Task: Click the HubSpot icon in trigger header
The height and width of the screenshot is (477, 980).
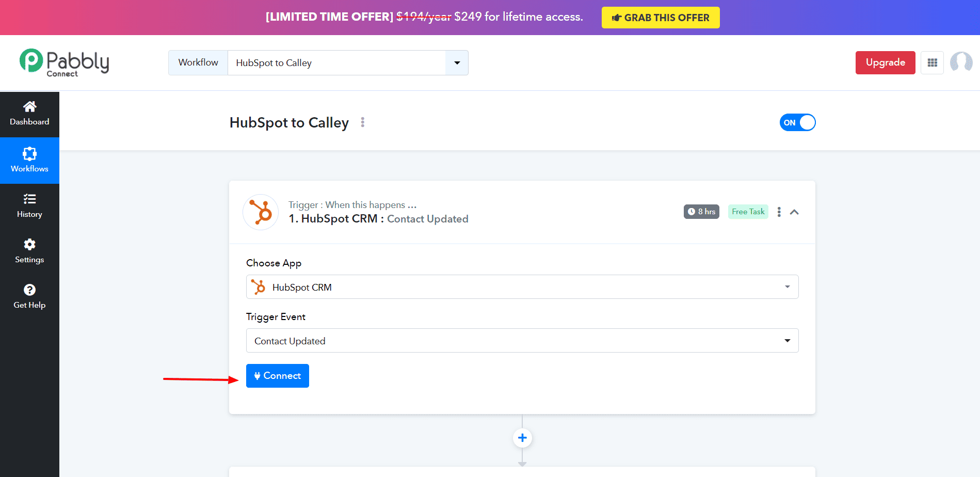Action: [x=261, y=212]
